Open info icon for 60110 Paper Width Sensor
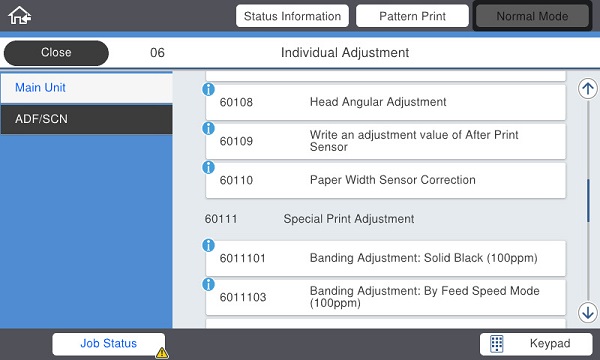 [208, 167]
